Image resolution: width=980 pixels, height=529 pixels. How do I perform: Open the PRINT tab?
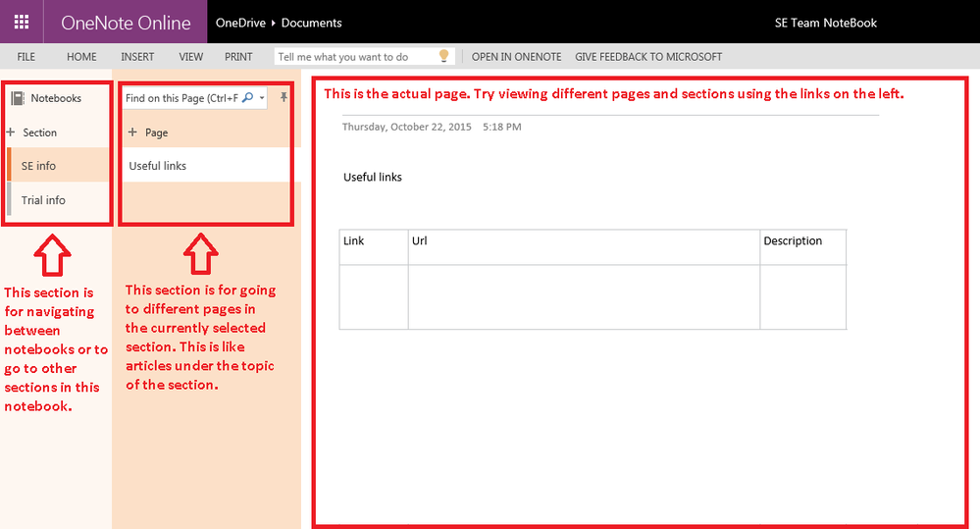(x=238, y=57)
